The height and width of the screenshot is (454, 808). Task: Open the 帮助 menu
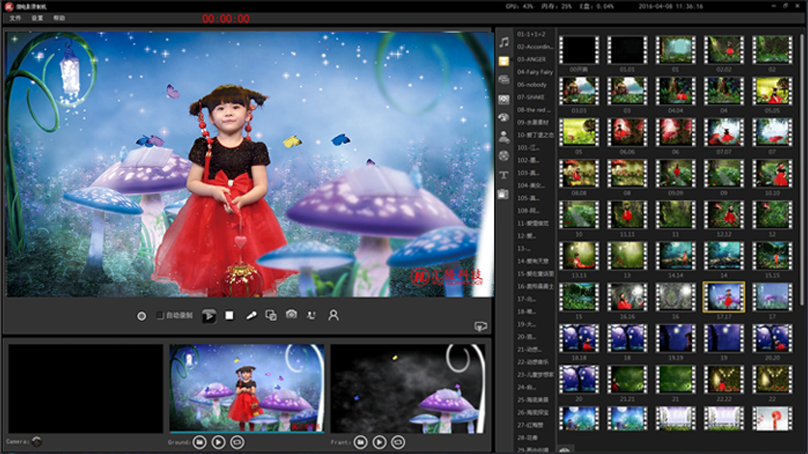tap(59, 18)
